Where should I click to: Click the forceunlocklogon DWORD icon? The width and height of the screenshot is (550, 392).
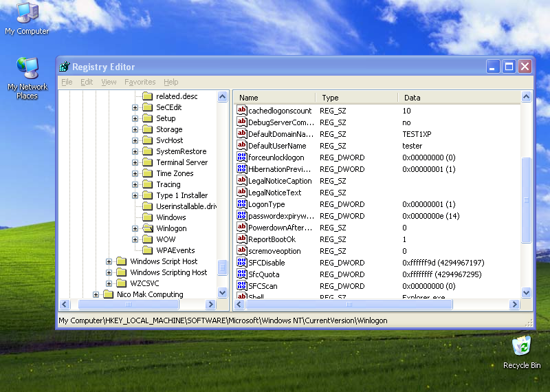click(242, 157)
